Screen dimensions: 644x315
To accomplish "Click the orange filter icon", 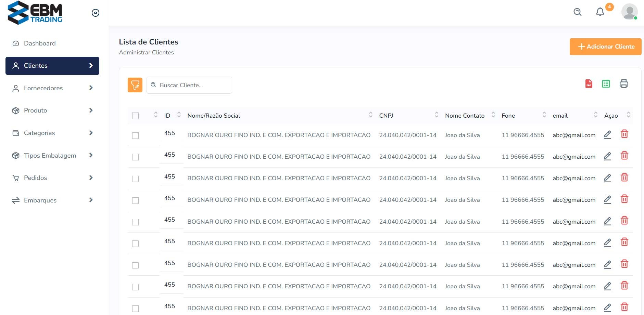I will click(135, 85).
